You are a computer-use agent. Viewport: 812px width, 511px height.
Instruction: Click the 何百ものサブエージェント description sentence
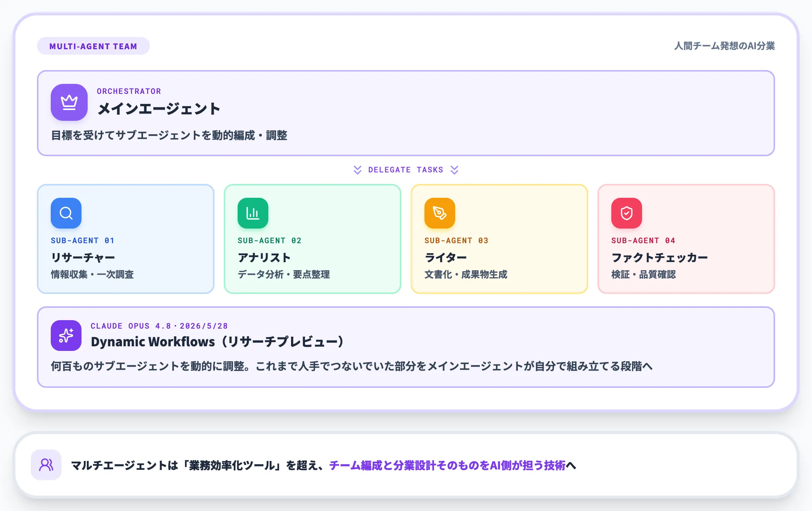pyautogui.click(x=352, y=366)
